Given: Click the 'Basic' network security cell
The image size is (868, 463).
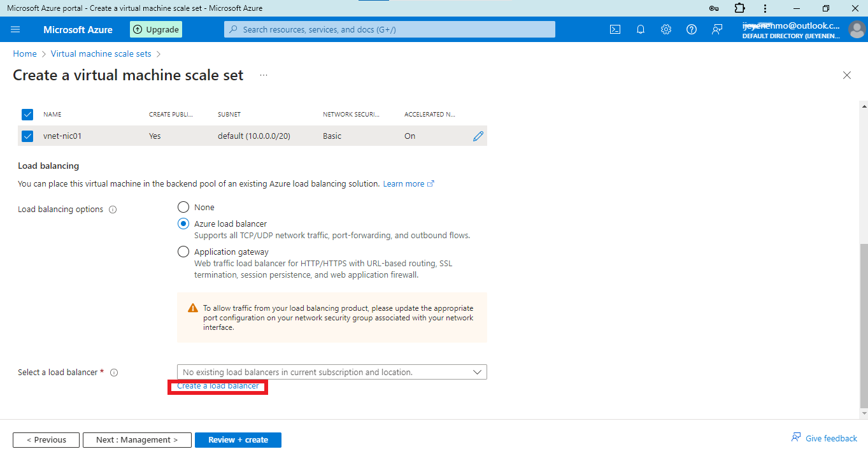Looking at the screenshot, I should [333, 136].
